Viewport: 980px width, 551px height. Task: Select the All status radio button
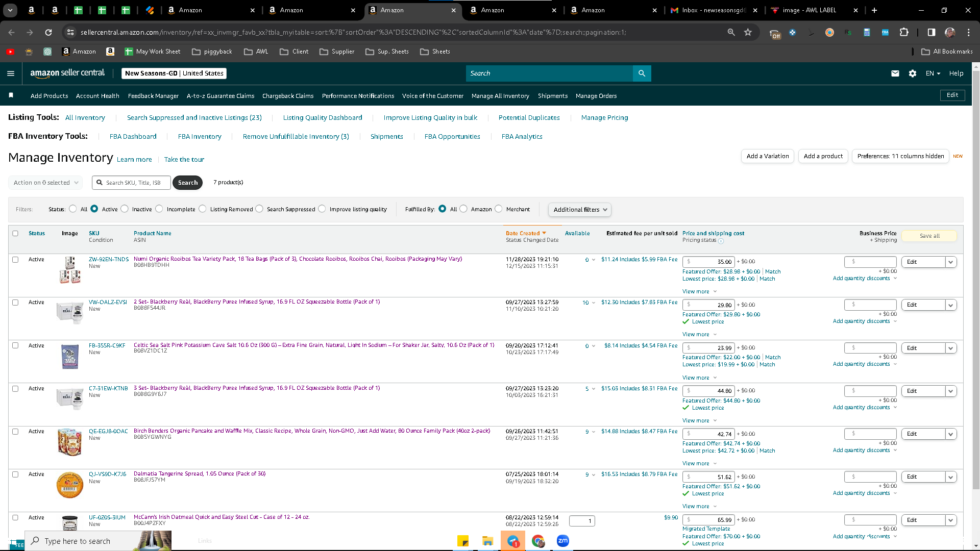[x=73, y=209]
